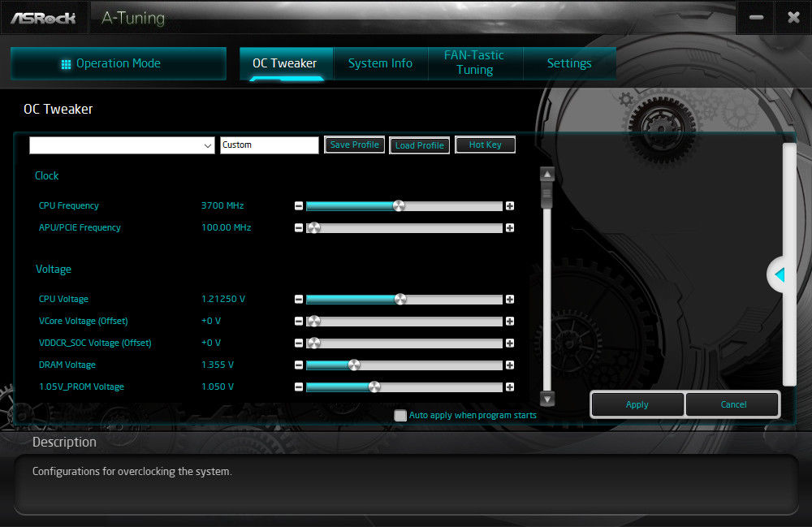Screen dimensions: 812x527
Task: Click the 1.05V_PROM Voltage label
Action: 81,387
